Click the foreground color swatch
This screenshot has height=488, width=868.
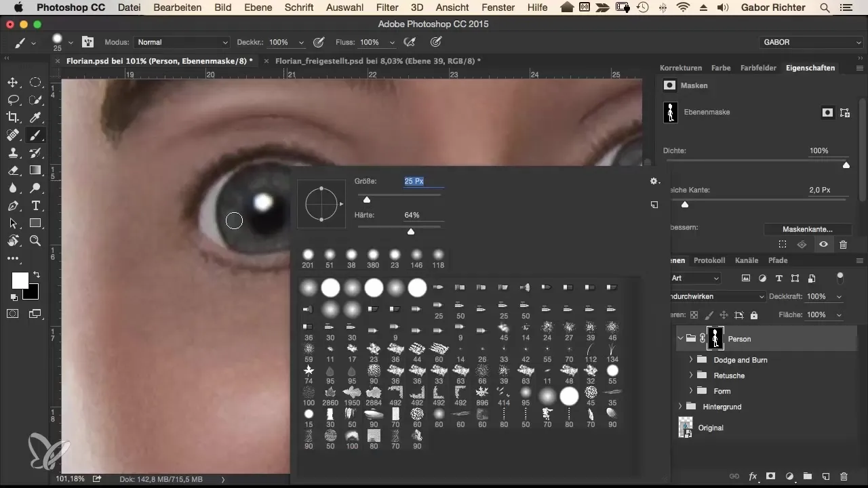click(20, 280)
